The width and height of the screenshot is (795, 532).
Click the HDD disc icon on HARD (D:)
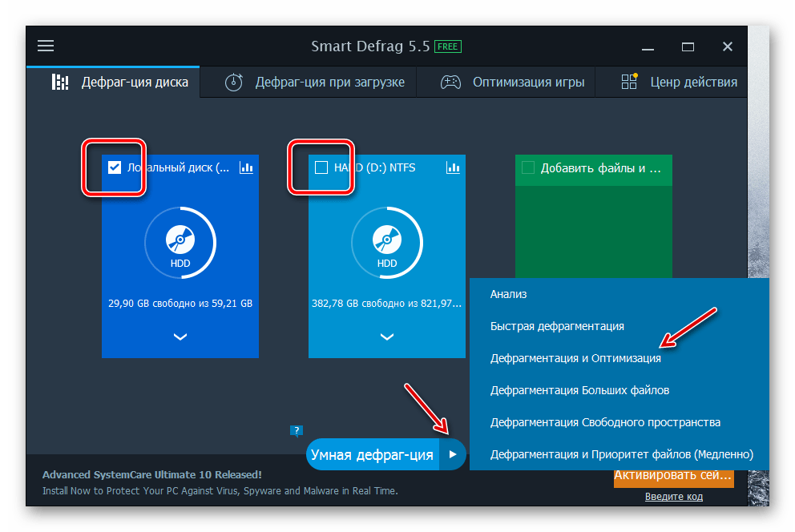pos(387,240)
